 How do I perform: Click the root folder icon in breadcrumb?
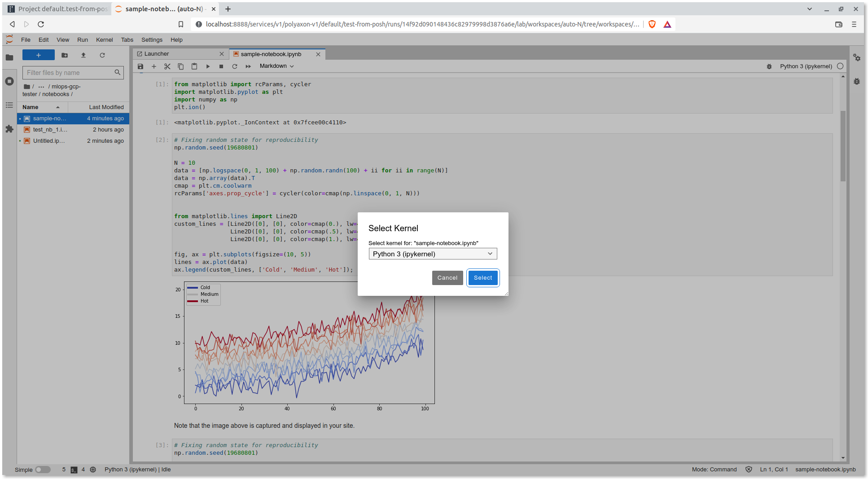(x=27, y=87)
